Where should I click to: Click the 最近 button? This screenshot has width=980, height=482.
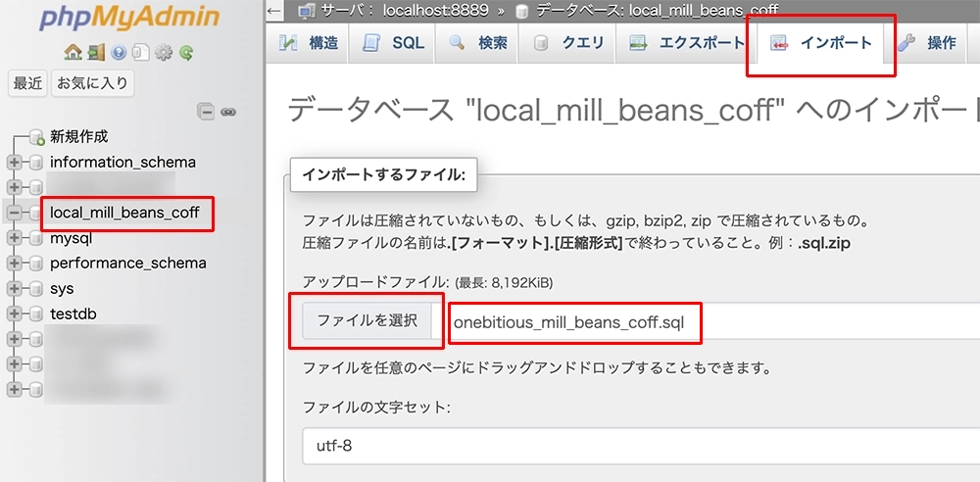27,83
